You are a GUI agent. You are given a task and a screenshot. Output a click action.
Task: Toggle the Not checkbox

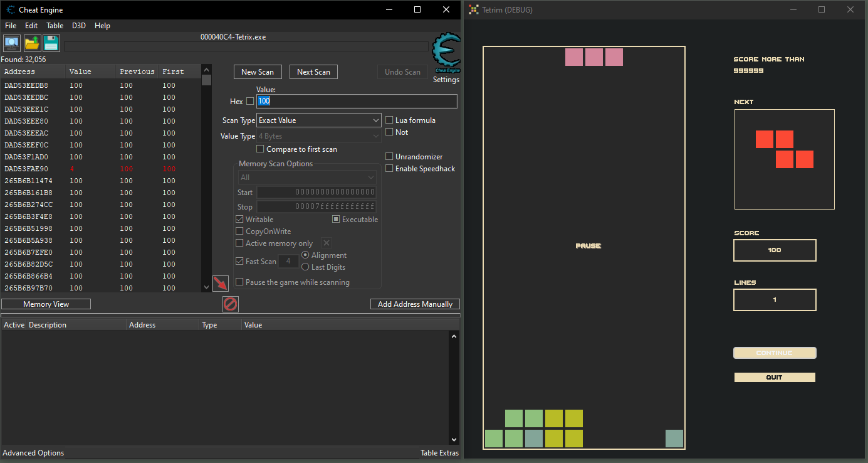tap(390, 132)
